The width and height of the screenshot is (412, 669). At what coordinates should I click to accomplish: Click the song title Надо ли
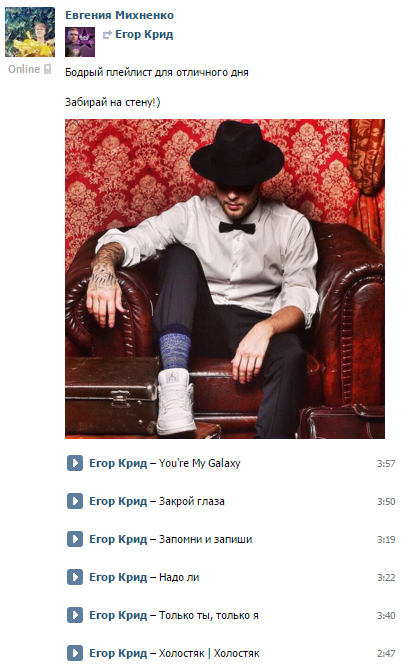pos(179,577)
